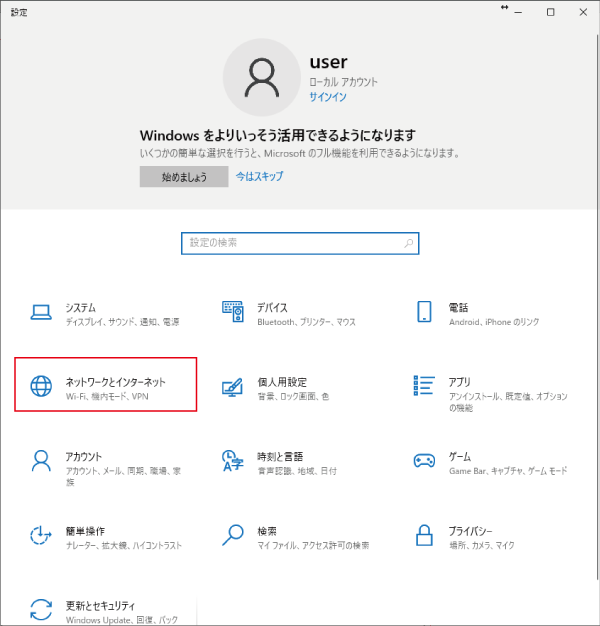Click the ナレーター、拡大鏡、ハイコントラスト description
The height and width of the screenshot is (626, 600).
(123, 545)
